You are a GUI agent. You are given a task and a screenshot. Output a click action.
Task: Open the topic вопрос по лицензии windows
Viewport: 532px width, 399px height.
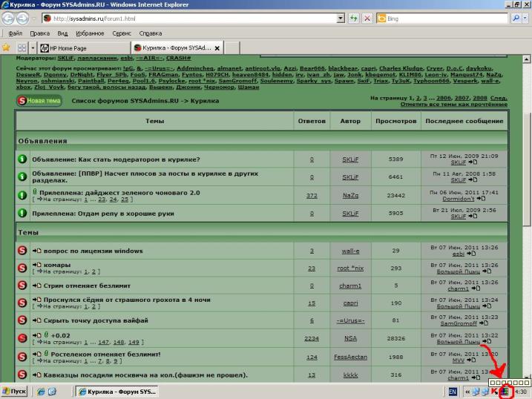coord(93,251)
